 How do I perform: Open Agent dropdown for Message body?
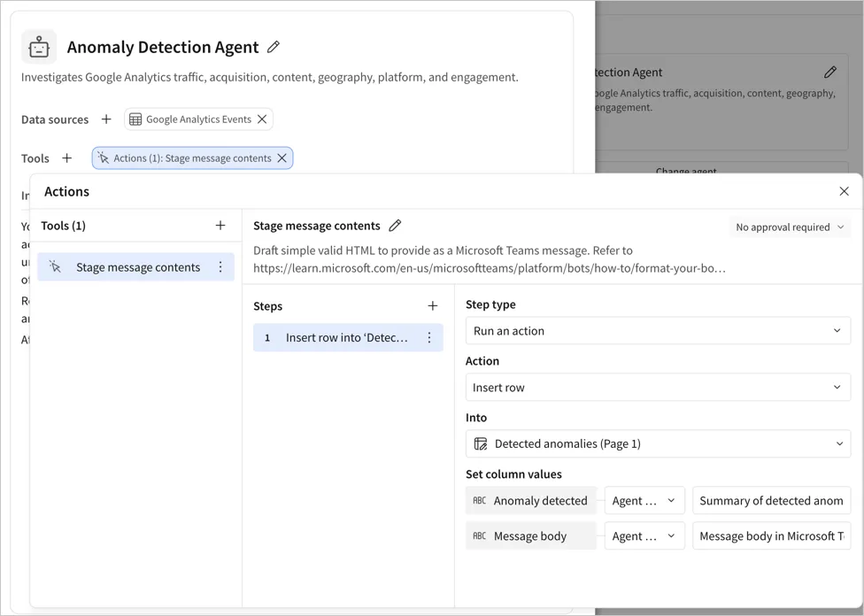(644, 536)
